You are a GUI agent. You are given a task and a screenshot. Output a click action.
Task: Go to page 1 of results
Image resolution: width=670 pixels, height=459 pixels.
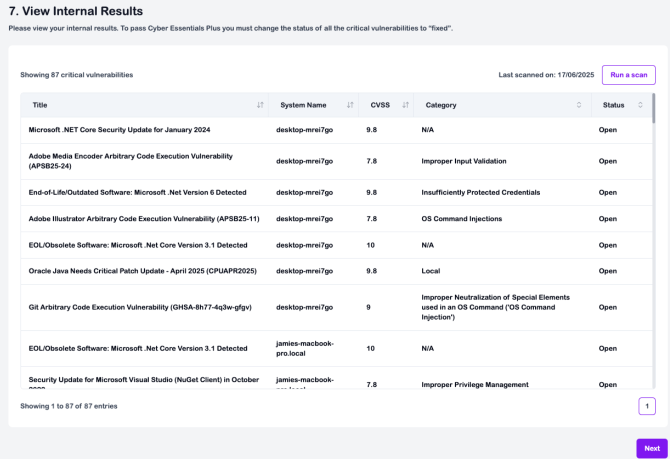(646, 405)
